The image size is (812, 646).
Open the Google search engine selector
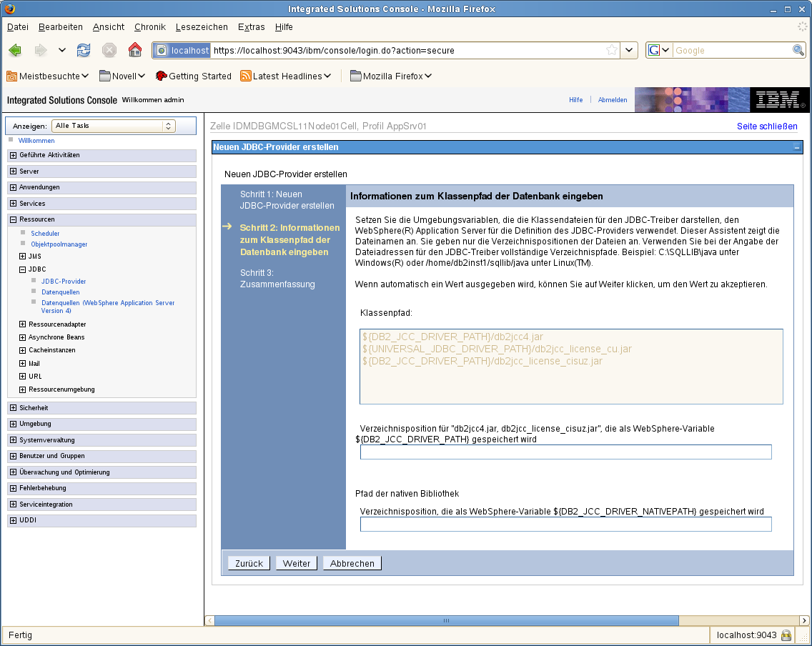coord(659,50)
